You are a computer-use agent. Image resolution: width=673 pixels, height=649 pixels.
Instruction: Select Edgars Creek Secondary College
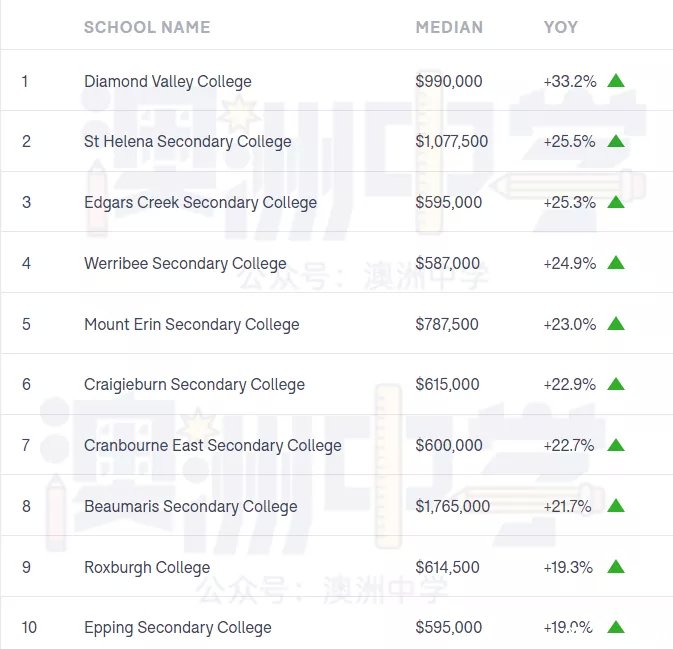(x=200, y=203)
